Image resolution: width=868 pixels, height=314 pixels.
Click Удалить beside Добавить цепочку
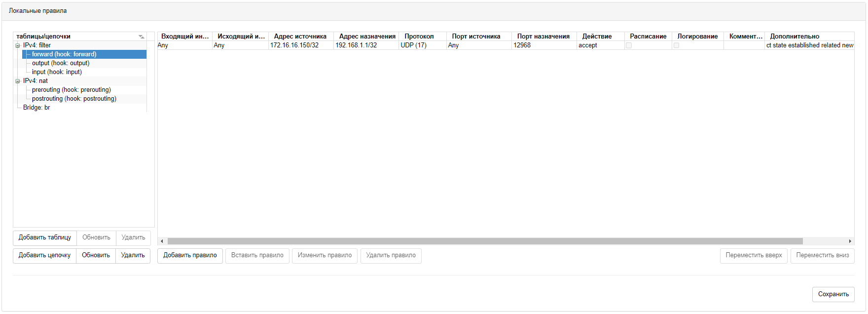133,255
